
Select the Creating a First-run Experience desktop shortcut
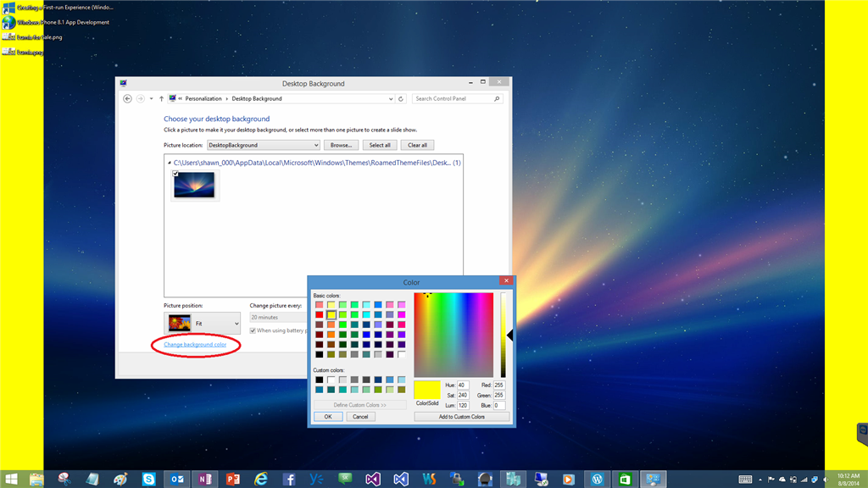[58, 8]
